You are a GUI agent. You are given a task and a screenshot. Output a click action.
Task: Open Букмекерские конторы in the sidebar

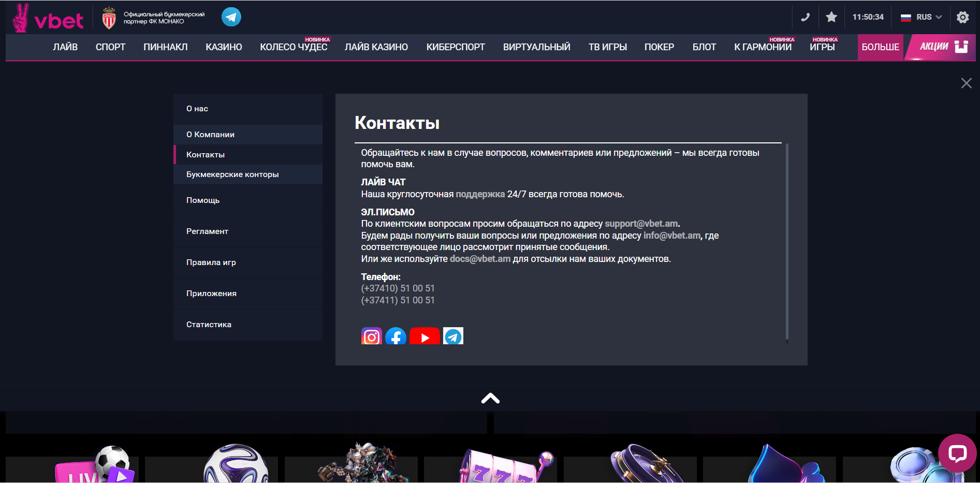pyautogui.click(x=248, y=174)
